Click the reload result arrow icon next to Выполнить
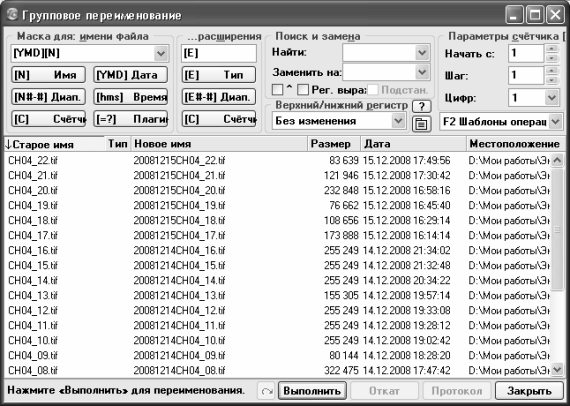 pyautogui.click(x=267, y=391)
